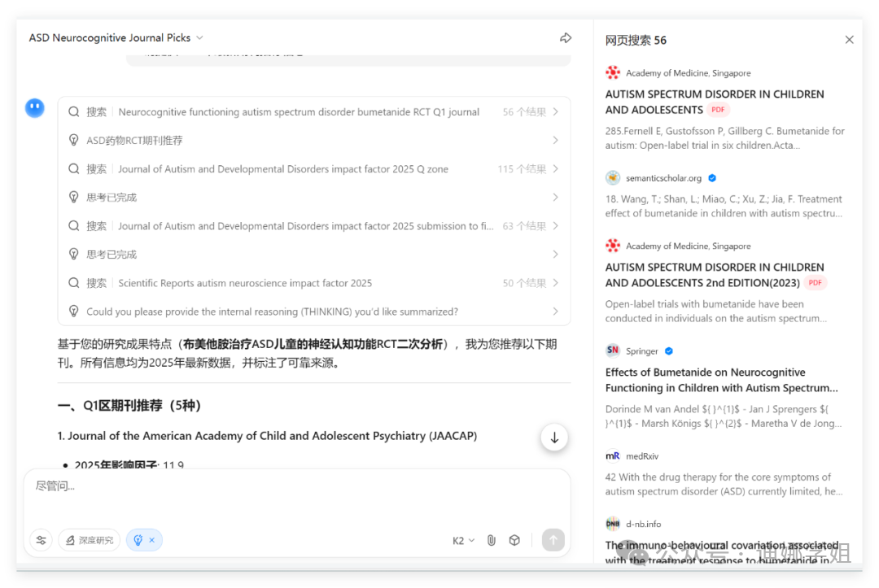Click the 一、Q1区期刊推荐（5种）heading
879x588 pixels.
tap(129, 406)
